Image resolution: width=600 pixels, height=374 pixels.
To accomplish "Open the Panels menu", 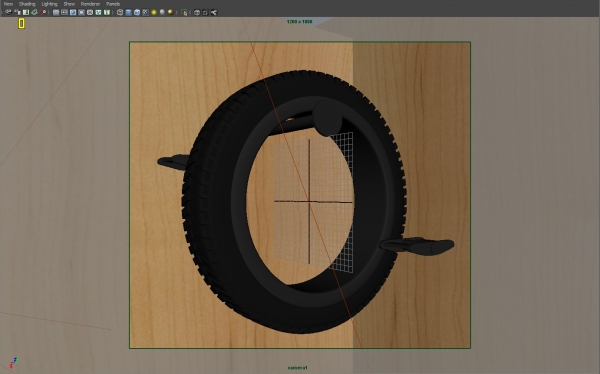I will (113, 4).
